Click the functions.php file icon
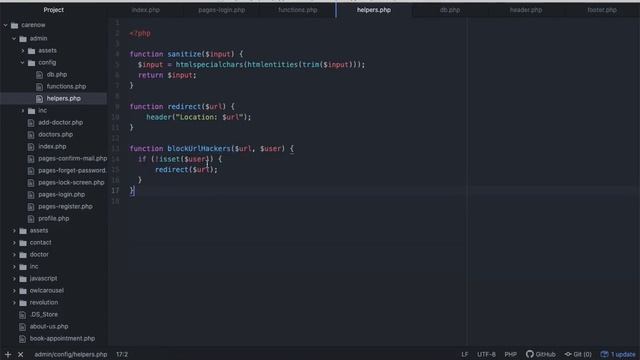640x360 pixels. pos(39,87)
